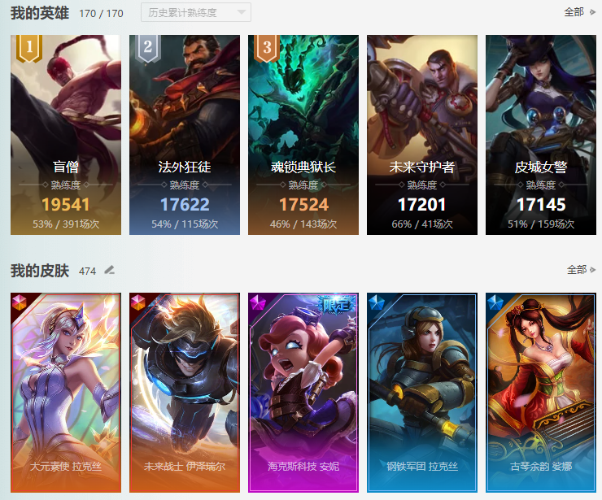
Task: Click the red gem icon on 大元素使 拉克丝 skin
Action: pyautogui.click(x=19, y=302)
